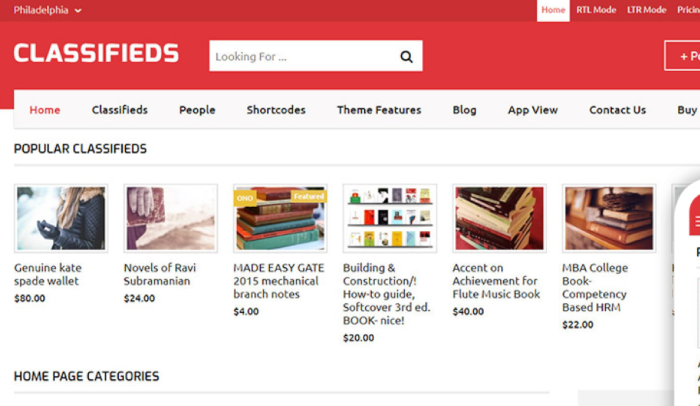Expand the Theme Features menu
The height and width of the screenshot is (406, 700).
tap(378, 110)
